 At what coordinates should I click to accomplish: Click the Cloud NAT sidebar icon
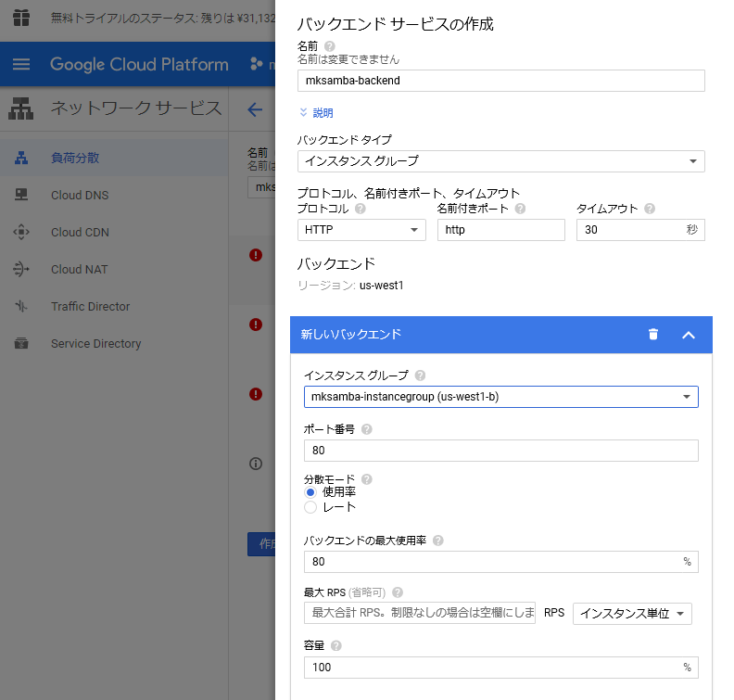coord(21,269)
